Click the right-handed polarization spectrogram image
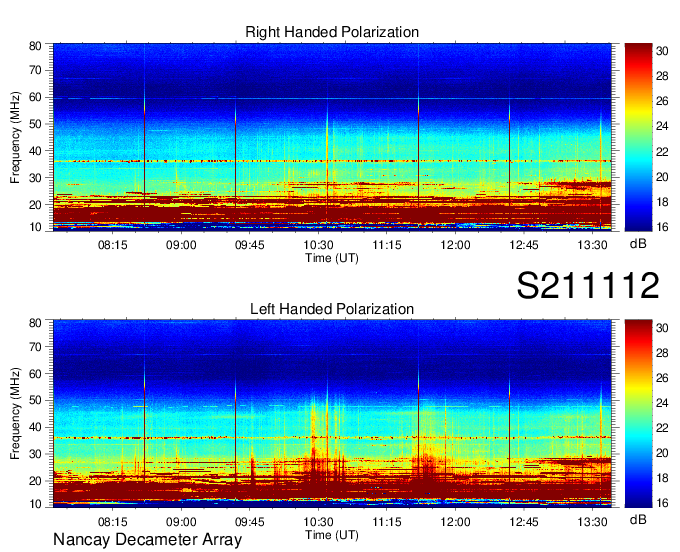The width and height of the screenshot is (680, 552). 332,137
